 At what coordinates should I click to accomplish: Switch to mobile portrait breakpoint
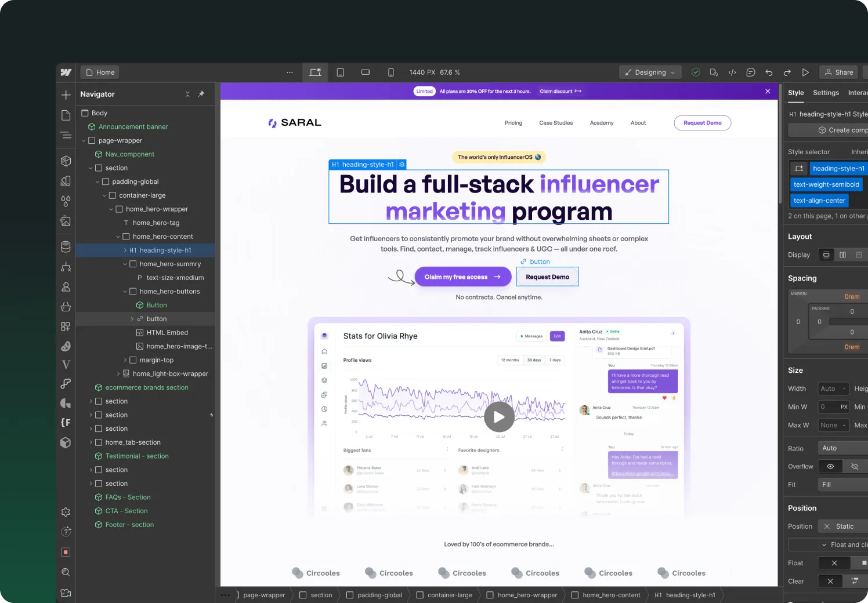click(390, 72)
